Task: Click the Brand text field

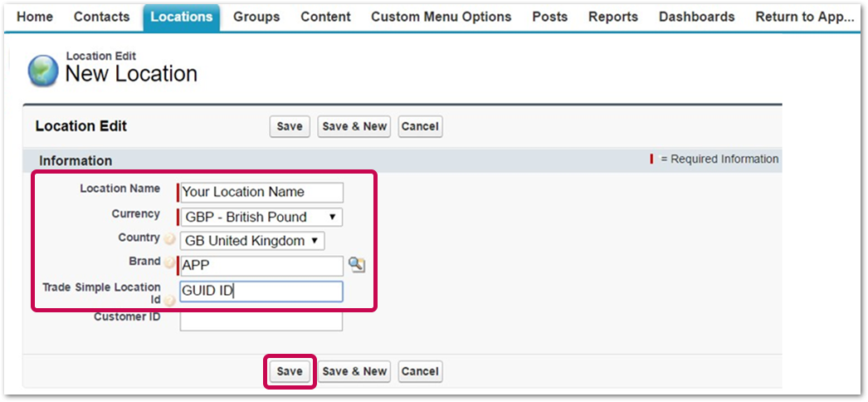Action: click(261, 266)
